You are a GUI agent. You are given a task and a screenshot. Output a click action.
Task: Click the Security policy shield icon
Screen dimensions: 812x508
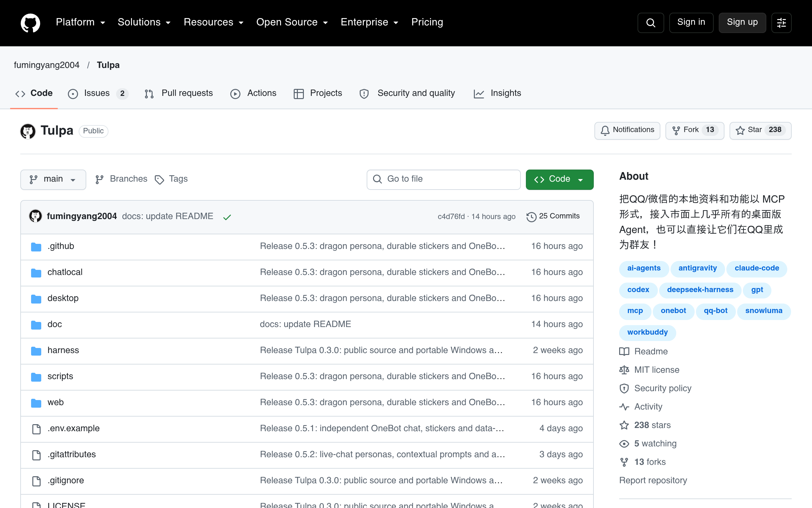pyautogui.click(x=624, y=388)
